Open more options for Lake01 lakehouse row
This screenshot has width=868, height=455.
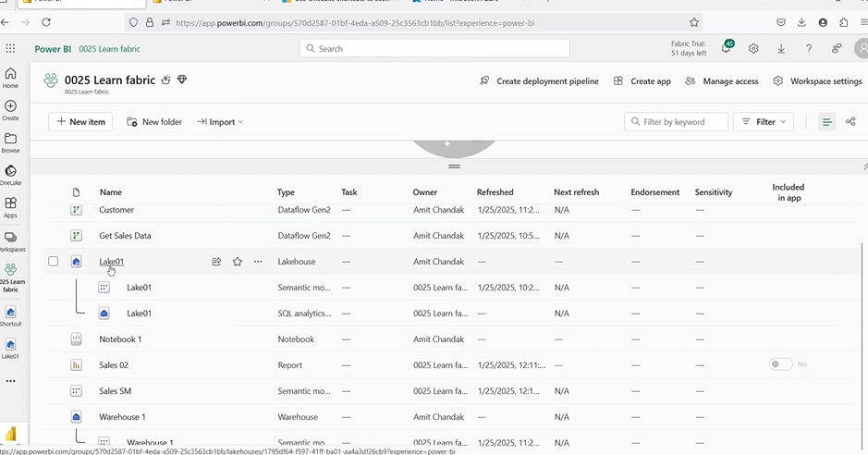pyautogui.click(x=258, y=262)
